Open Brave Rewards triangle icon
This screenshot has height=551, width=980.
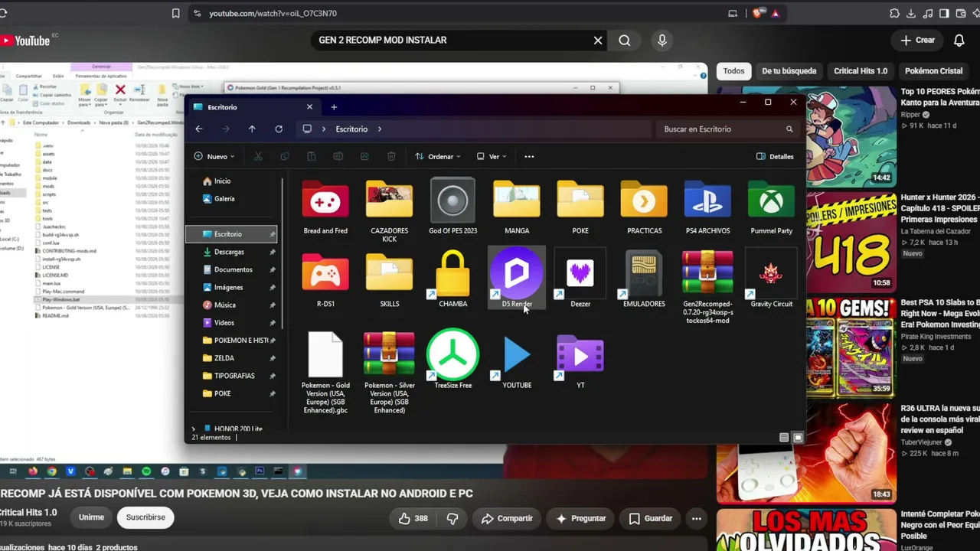coord(775,13)
